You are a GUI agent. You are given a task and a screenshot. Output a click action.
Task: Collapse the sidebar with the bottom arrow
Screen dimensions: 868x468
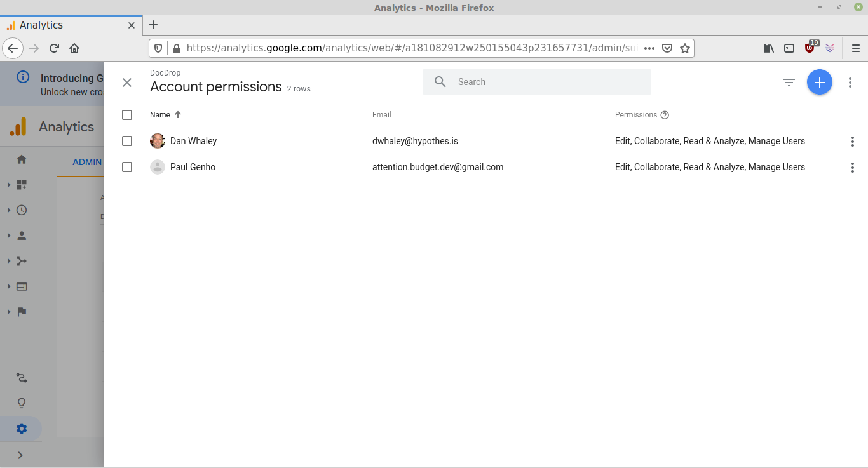[20, 455]
